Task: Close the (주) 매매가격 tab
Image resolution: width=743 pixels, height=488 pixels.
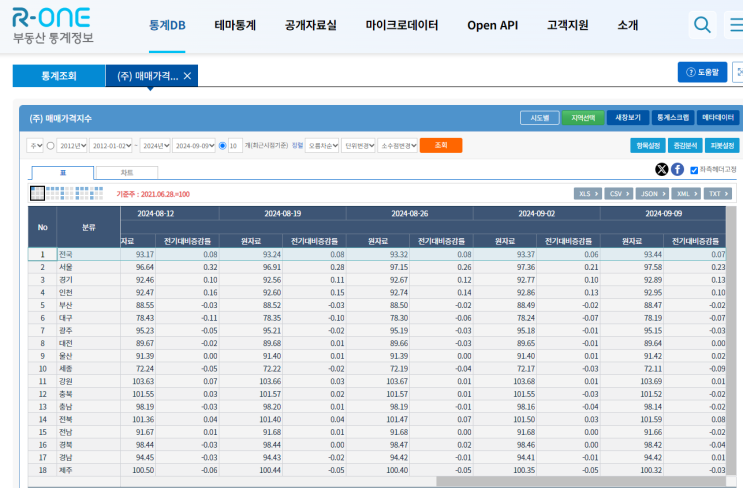Action: tap(187, 76)
